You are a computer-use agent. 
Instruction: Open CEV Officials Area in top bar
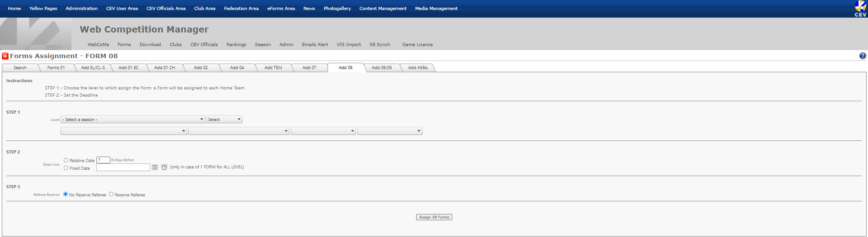pyautogui.click(x=166, y=9)
